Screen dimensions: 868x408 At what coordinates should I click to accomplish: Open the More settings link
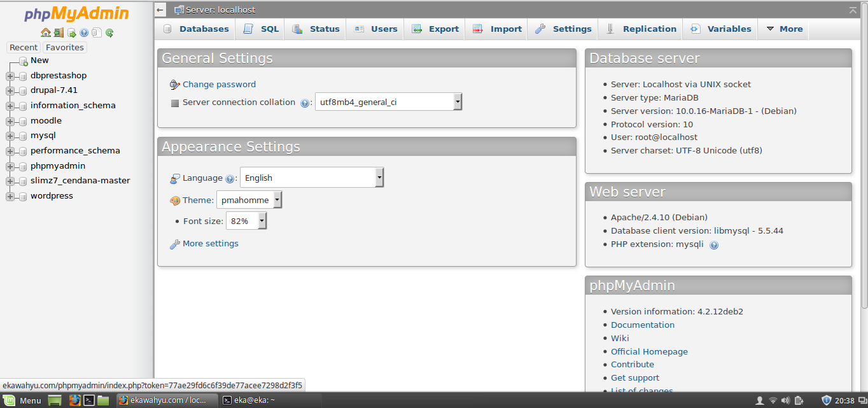tap(211, 244)
